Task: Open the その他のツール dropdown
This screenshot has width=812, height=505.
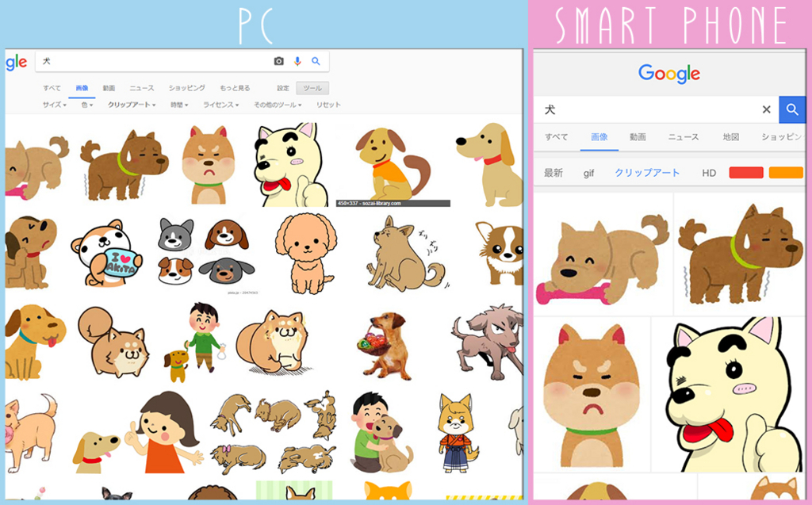Action: coord(277,105)
